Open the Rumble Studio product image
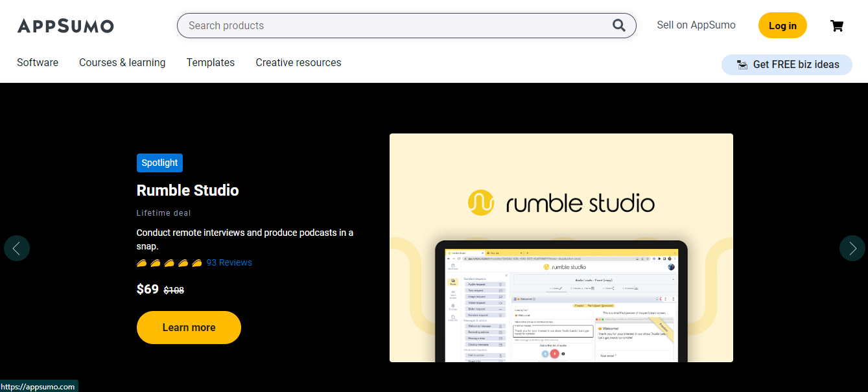 [561, 248]
